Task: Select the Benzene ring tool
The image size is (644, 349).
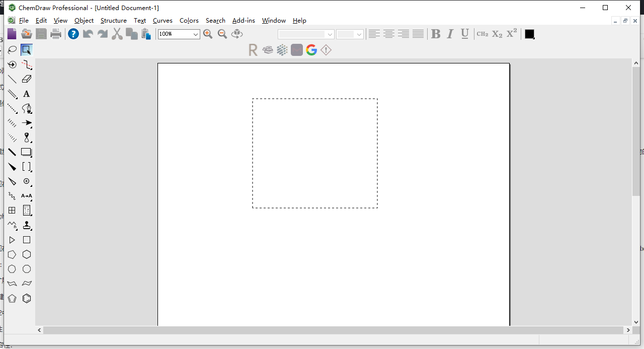Action: click(27, 299)
